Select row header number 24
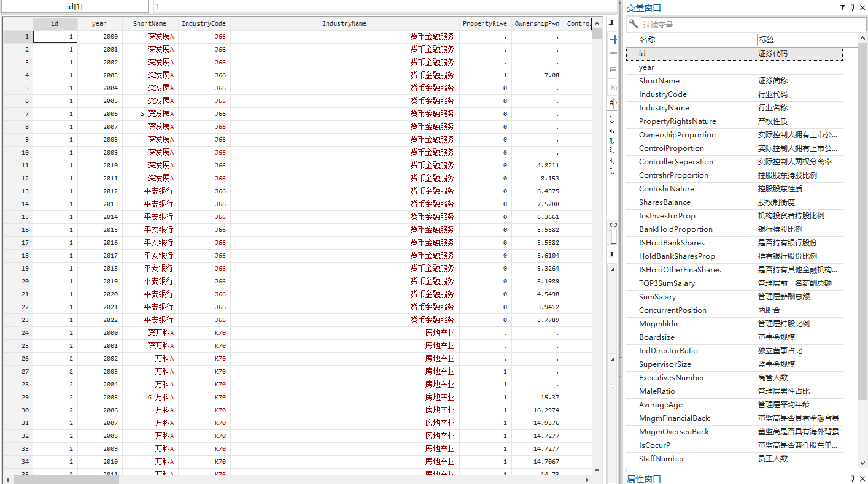Viewport: 868px width, 484px height. click(18, 333)
